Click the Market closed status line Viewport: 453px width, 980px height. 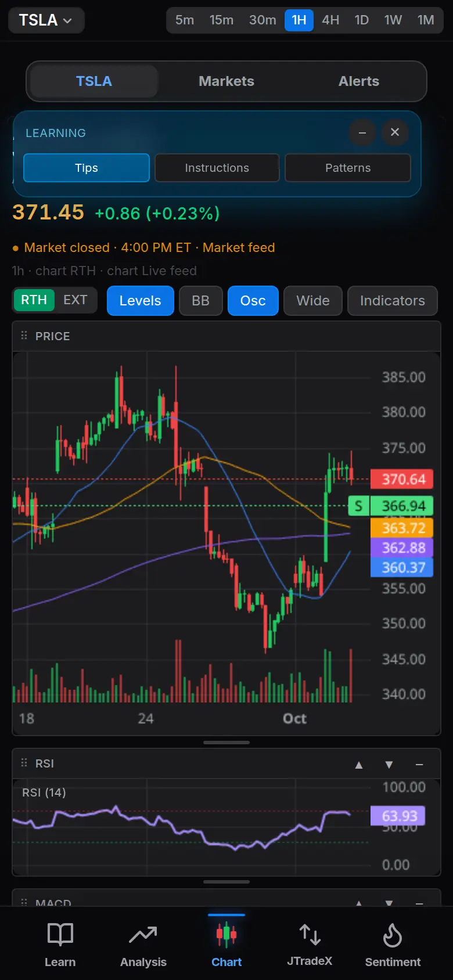tap(144, 248)
